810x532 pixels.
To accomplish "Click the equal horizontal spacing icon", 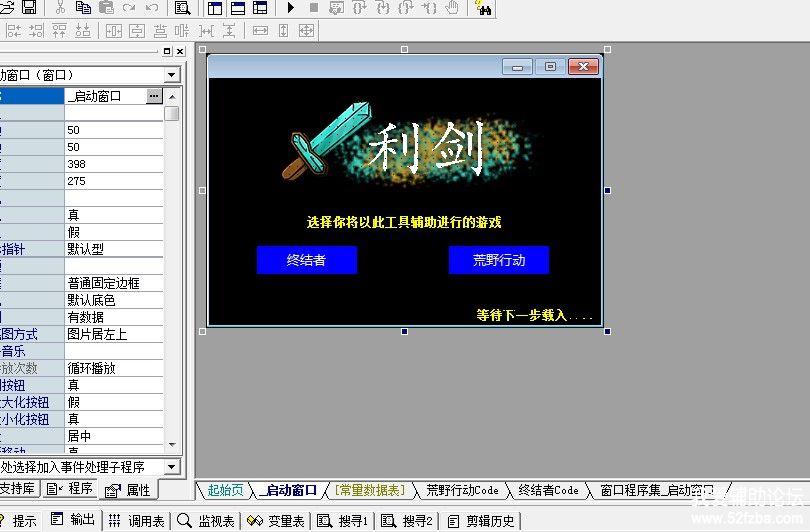I will (x=206, y=31).
